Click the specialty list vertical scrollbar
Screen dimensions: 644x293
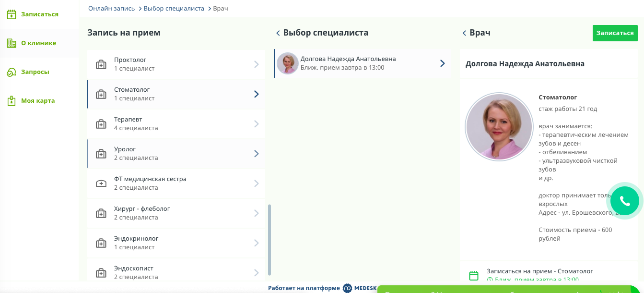pos(269,240)
